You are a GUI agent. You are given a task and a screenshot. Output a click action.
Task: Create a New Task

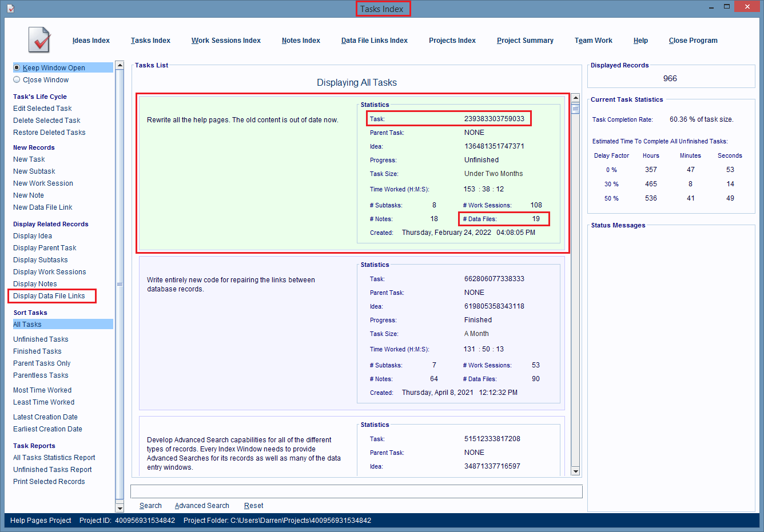[x=29, y=159]
